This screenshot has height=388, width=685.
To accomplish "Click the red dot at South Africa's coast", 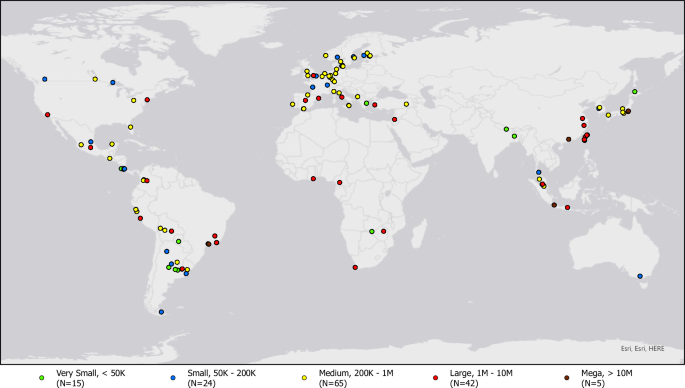I will 355,267.
